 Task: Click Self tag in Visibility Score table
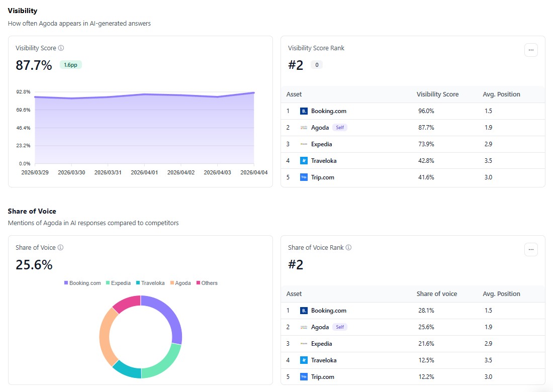coord(340,128)
